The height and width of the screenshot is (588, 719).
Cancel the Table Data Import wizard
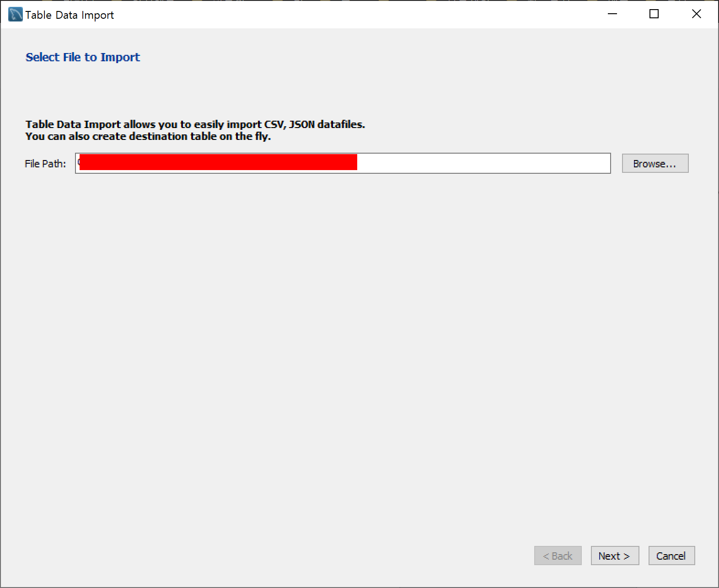point(671,556)
